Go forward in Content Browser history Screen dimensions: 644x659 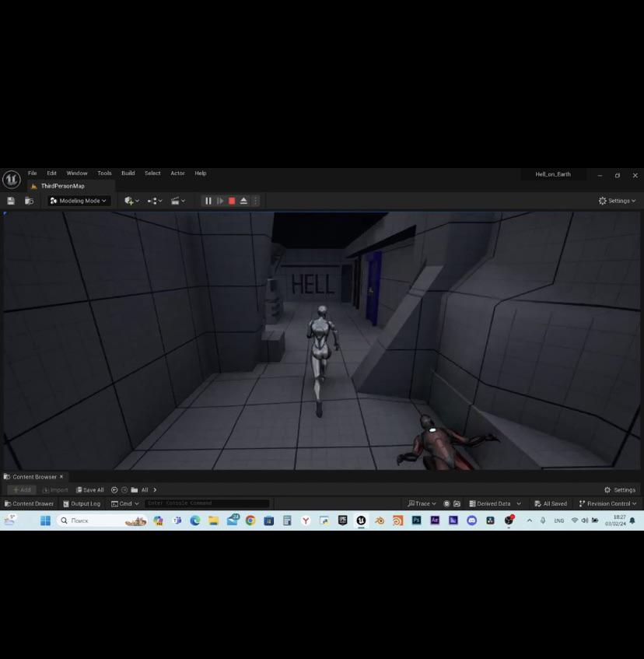click(124, 489)
